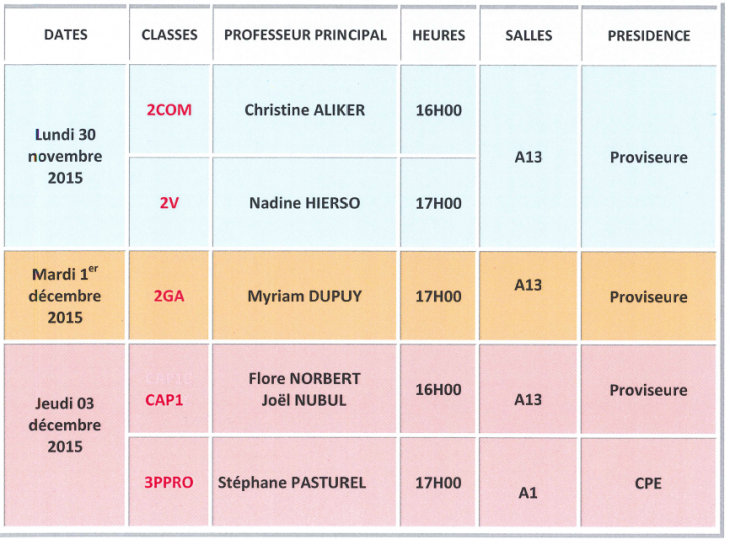Select the Stéphane PASTUREL cell
Screen dimensions: 730x545
pos(305,482)
